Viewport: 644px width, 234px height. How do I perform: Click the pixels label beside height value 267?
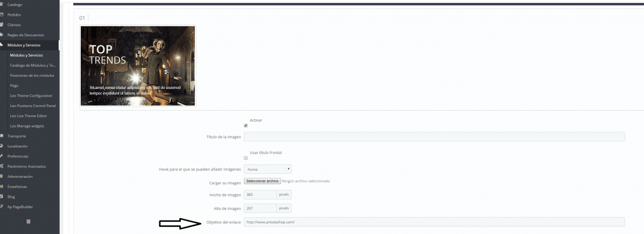click(284, 208)
